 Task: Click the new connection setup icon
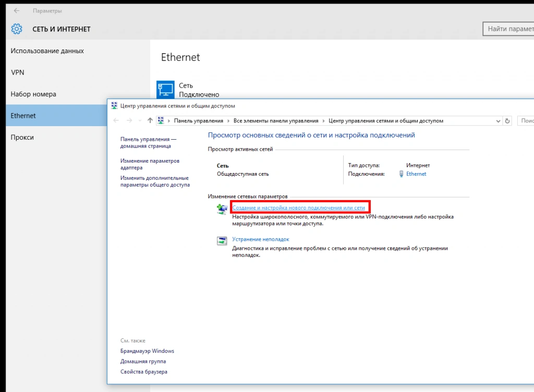pos(222,209)
